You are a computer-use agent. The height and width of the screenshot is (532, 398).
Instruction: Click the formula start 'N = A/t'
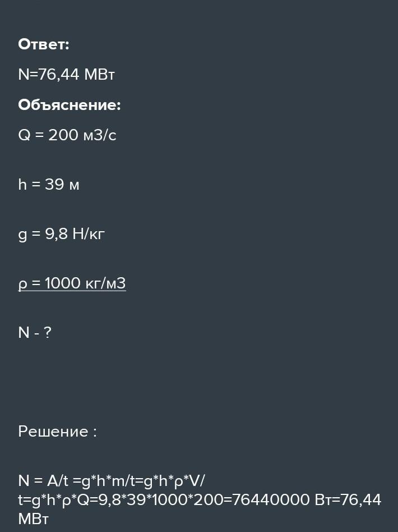click(43, 481)
